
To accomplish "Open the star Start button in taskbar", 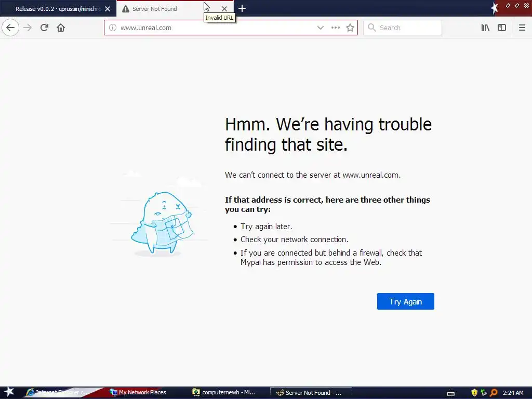I will click(9, 392).
